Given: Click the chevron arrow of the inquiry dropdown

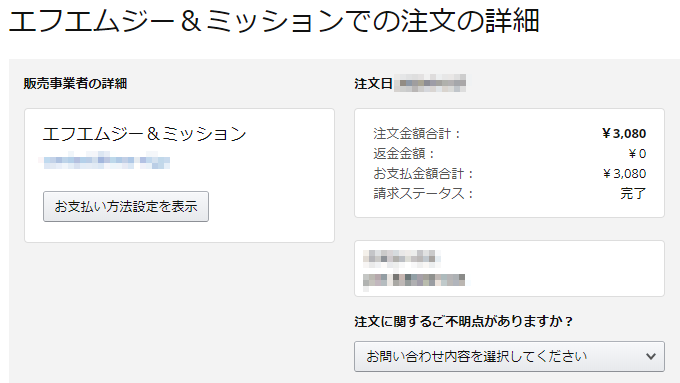Looking at the screenshot, I should pos(651,357).
